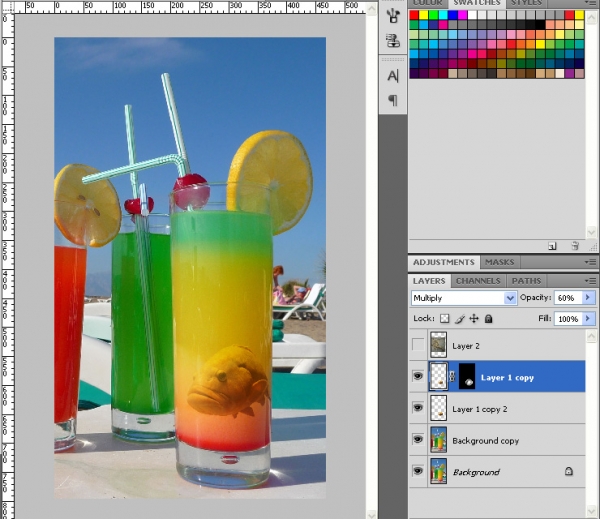Open the Paragraph panel icon
600x519 pixels.
click(x=393, y=100)
